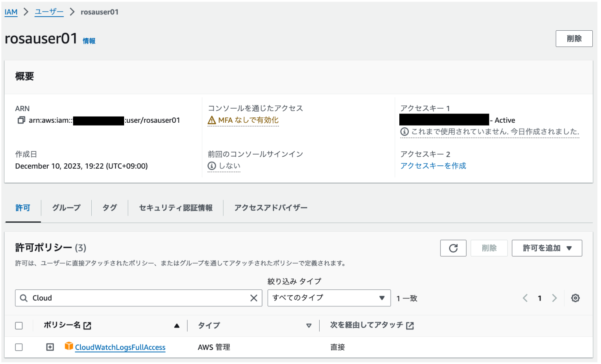The width and height of the screenshot is (601, 364).
Task: Click the Active access key status
Action: [x=505, y=120]
